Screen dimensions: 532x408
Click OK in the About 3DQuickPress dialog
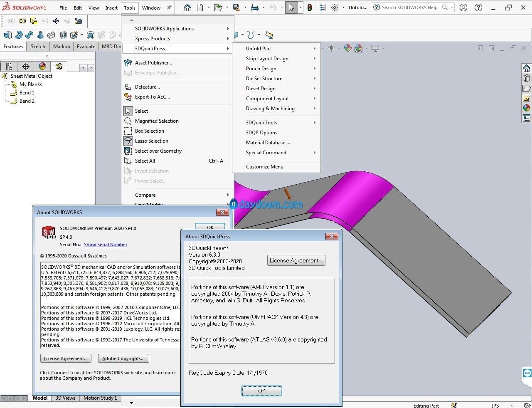click(262, 391)
